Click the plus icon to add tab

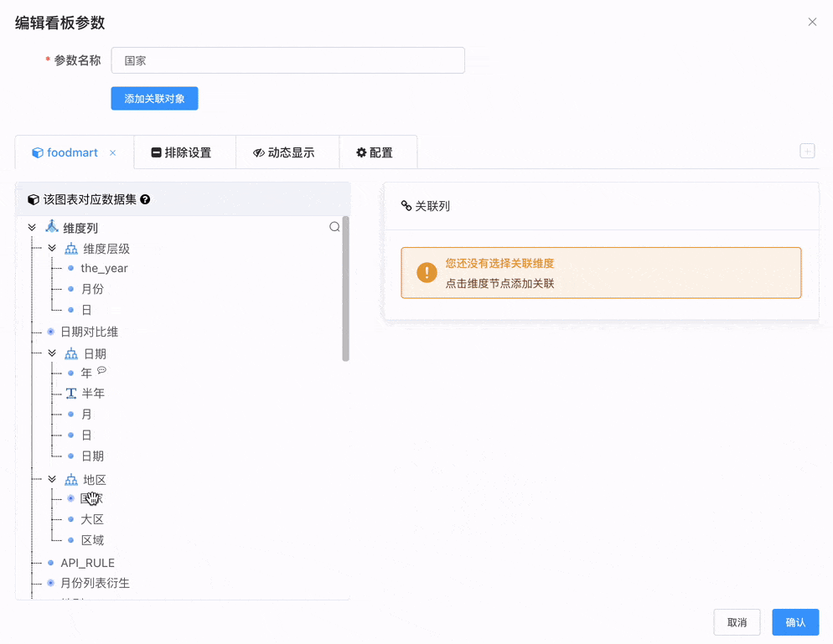807,151
